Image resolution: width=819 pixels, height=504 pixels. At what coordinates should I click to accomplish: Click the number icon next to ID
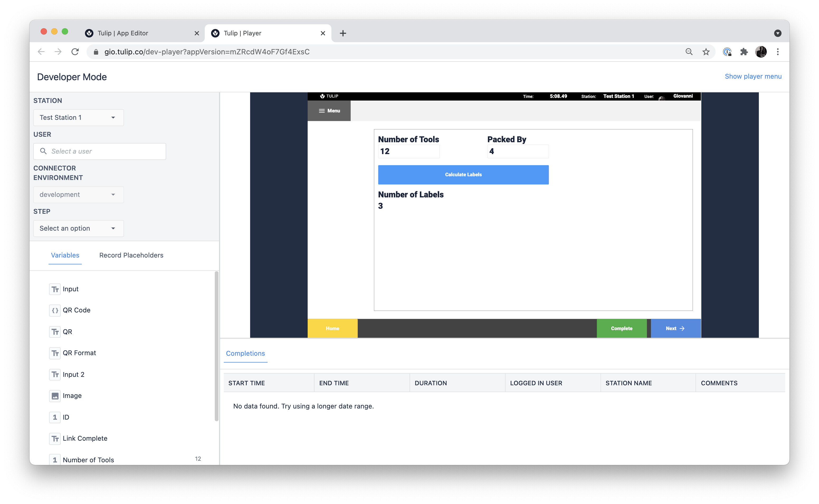pos(55,417)
